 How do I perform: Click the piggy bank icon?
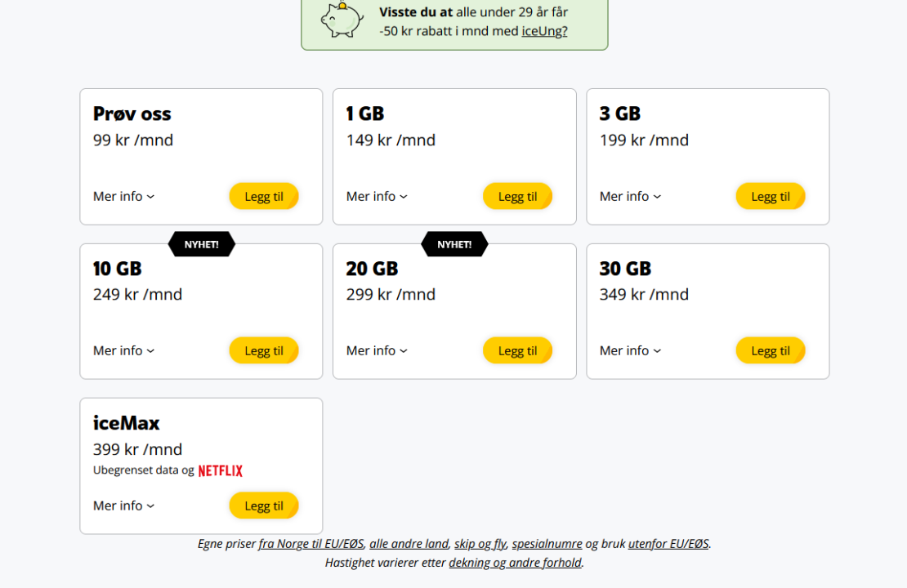click(x=342, y=18)
